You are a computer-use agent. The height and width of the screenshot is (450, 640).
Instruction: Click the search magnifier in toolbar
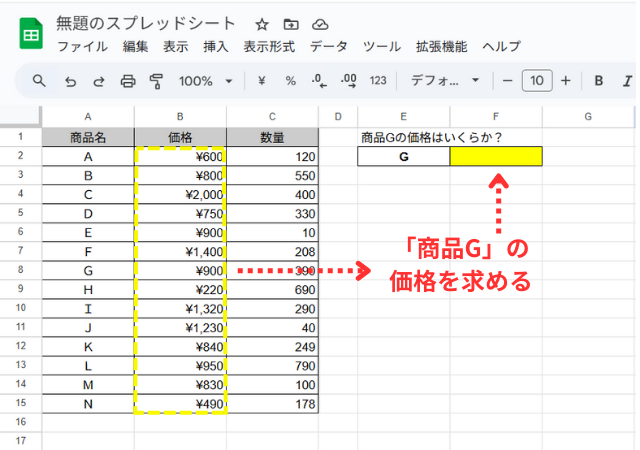point(40,81)
